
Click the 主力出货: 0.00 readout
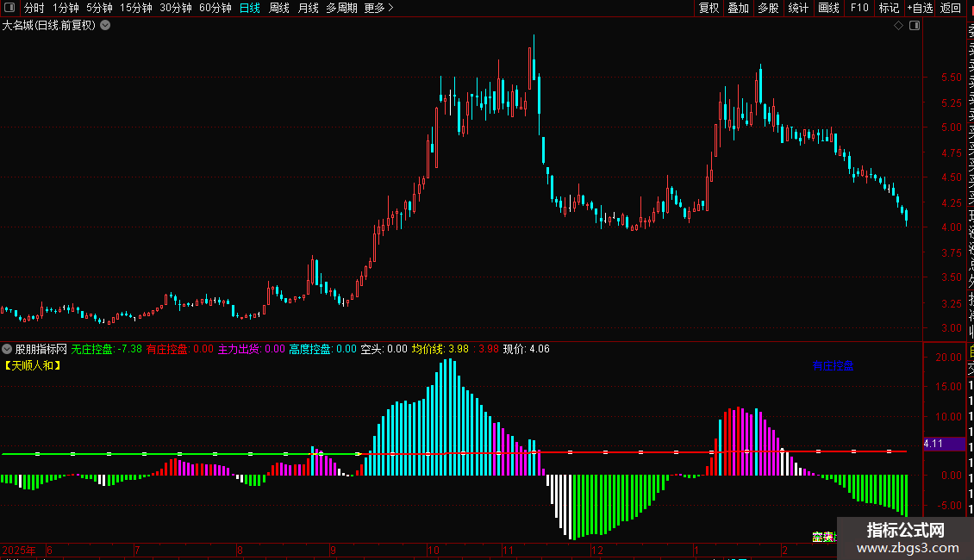tap(252, 349)
